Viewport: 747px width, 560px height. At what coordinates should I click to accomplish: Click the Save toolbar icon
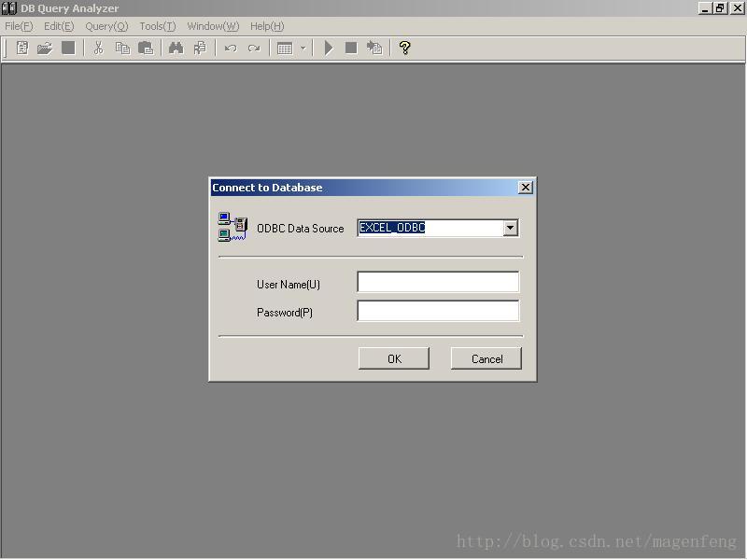pos(68,48)
